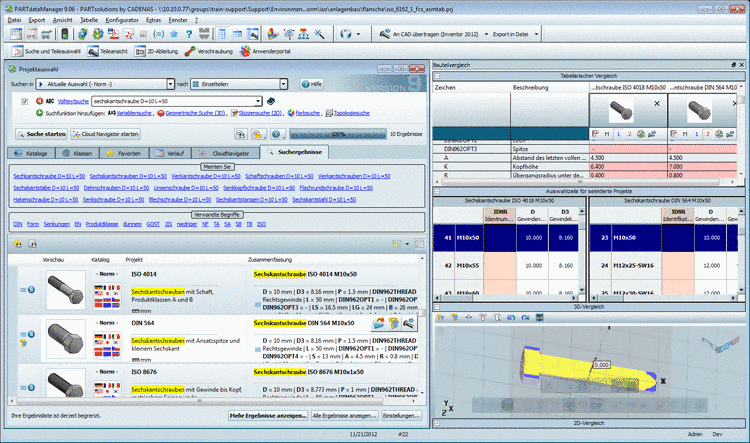The height and width of the screenshot is (443, 750).
Task: Click the red delete Volltextsuche icon
Action: coord(39,101)
